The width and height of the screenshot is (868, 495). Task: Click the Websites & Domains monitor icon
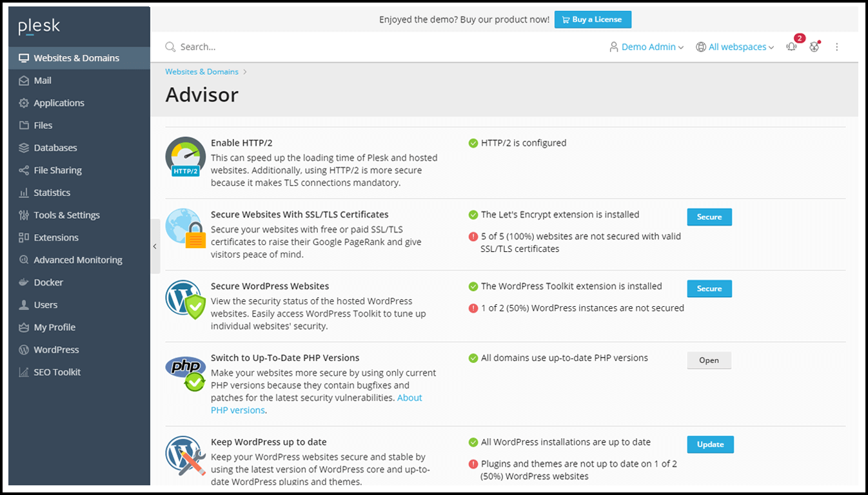pos(24,58)
